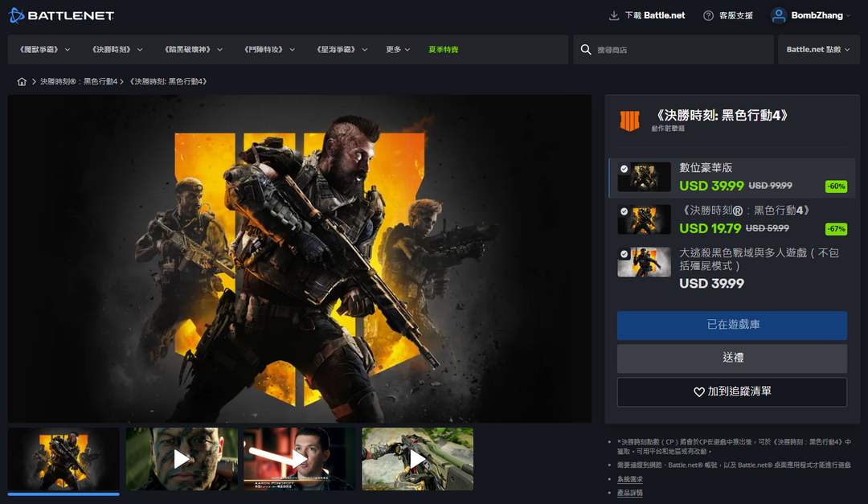The height and width of the screenshot is (504, 868).
Task: Click the USD 19.79 price text
Action: [710, 228]
